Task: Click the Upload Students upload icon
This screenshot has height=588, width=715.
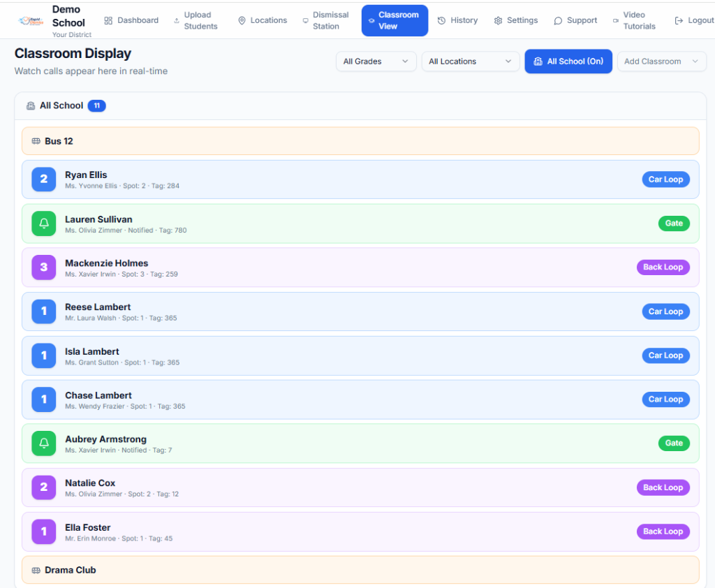Action: click(177, 20)
